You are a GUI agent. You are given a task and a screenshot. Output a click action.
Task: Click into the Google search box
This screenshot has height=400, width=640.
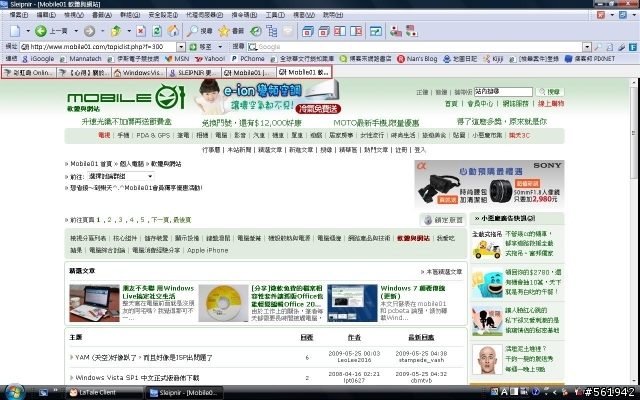(x=415, y=47)
